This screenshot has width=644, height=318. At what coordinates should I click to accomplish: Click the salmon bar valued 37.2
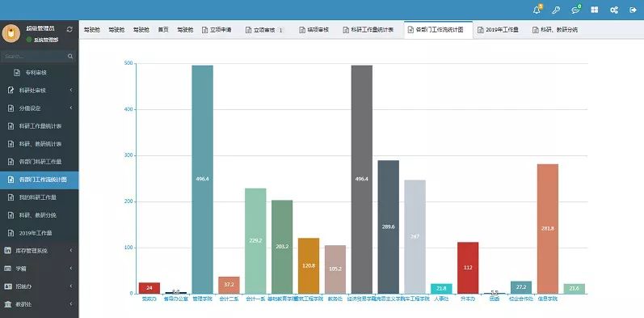click(229, 285)
